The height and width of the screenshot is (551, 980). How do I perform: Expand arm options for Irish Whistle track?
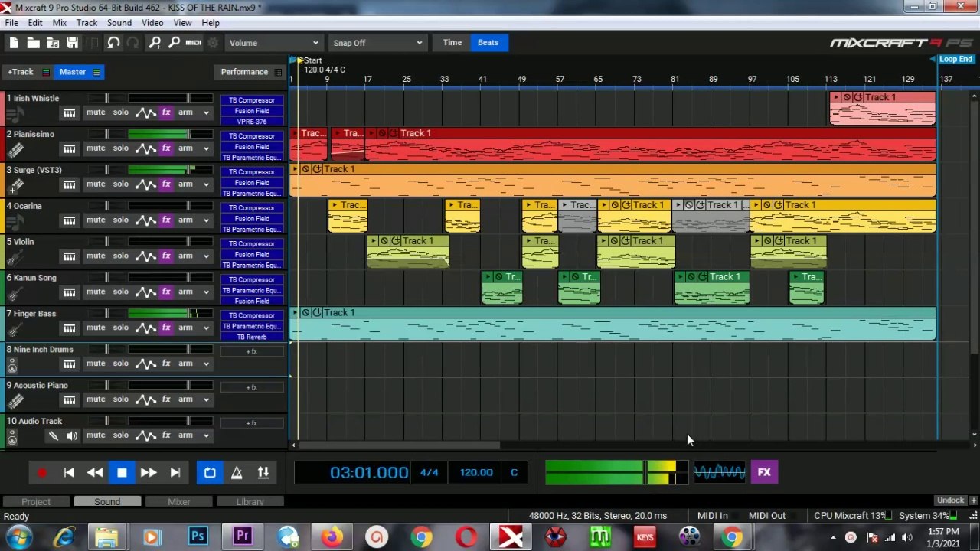[x=206, y=113]
